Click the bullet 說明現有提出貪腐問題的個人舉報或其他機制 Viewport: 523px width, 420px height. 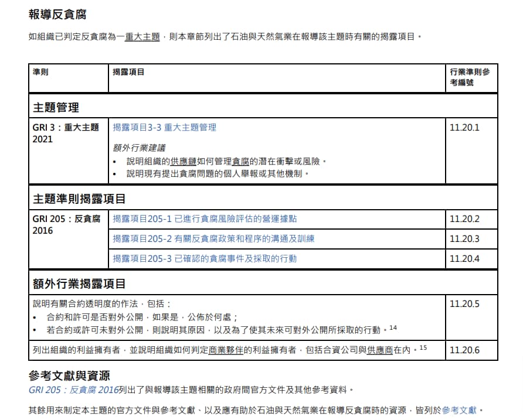[217, 173]
